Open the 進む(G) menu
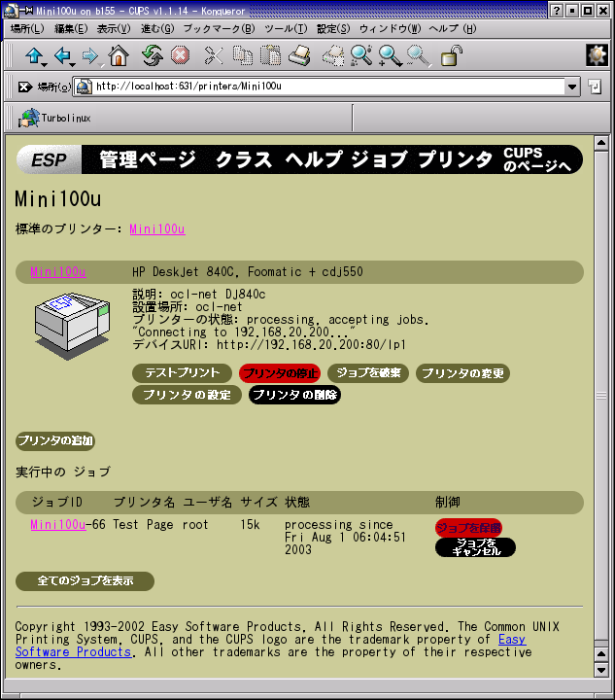615x700 pixels. click(x=157, y=29)
